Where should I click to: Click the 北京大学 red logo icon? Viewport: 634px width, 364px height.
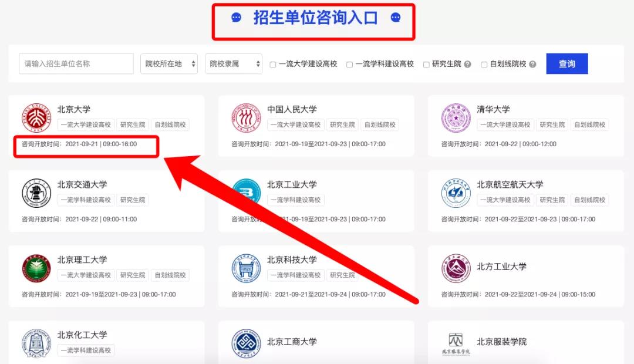pyautogui.click(x=36, y=118)
